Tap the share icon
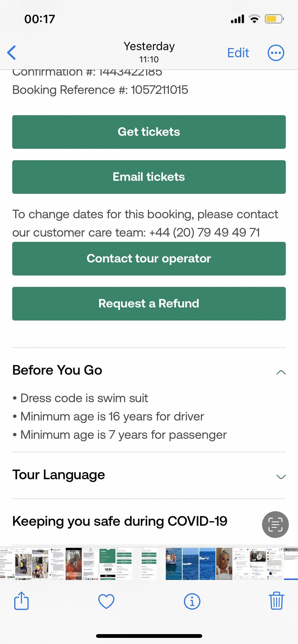Screen dimensions: 298x644 coord(22,601)
